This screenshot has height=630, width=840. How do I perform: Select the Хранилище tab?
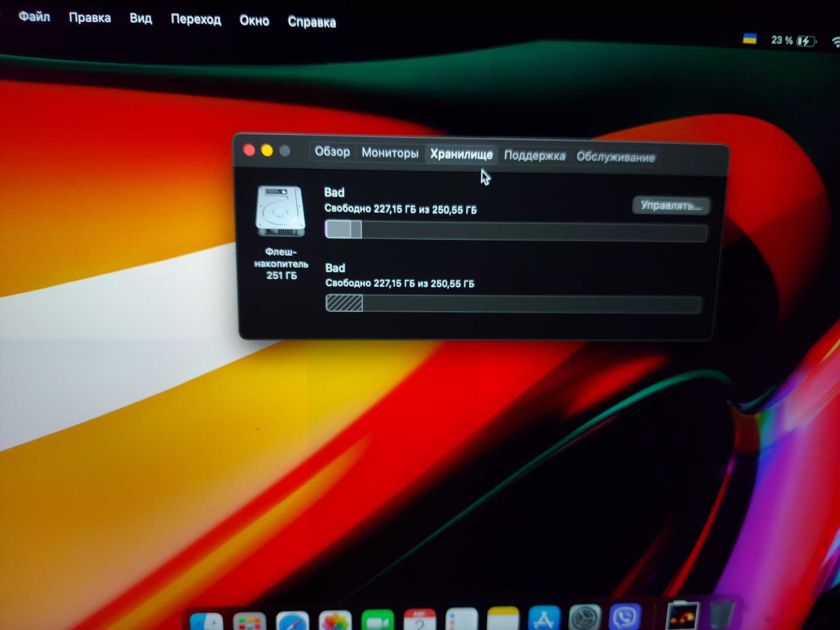(461, 155)
